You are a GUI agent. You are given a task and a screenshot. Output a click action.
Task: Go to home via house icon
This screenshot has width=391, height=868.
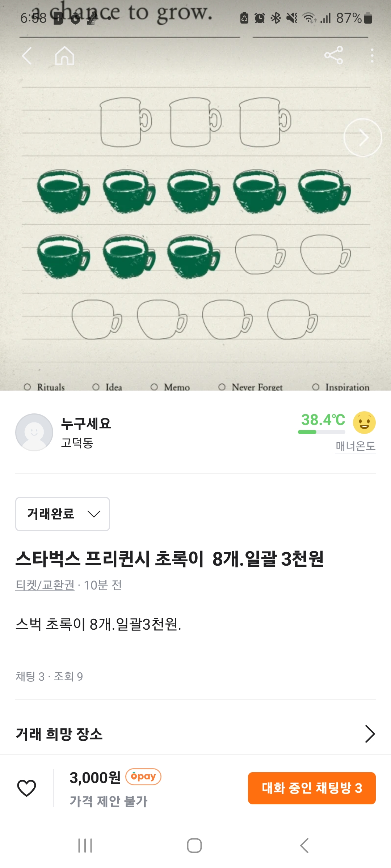pyautogui.click(x=64, y=56)
